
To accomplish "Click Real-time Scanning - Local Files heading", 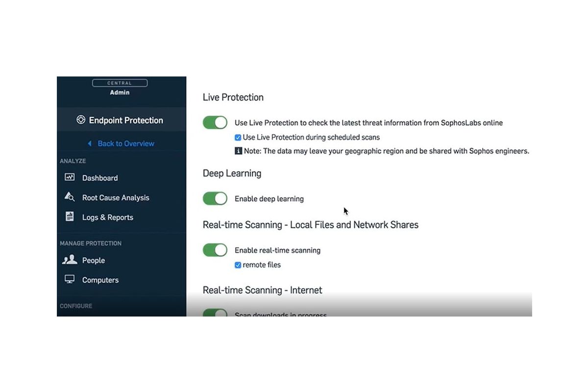I will (311, 225).
